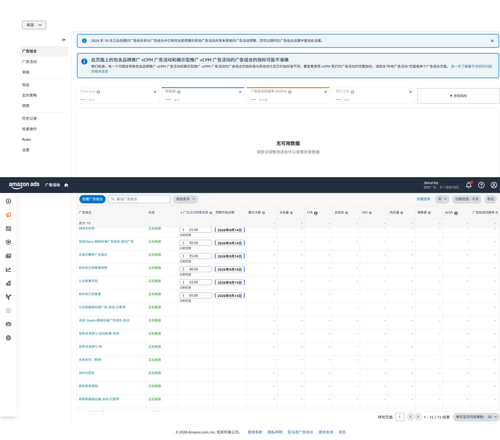Open the filter criteria dropdown
Screen dimensions: 500x440
pos(185,199)
